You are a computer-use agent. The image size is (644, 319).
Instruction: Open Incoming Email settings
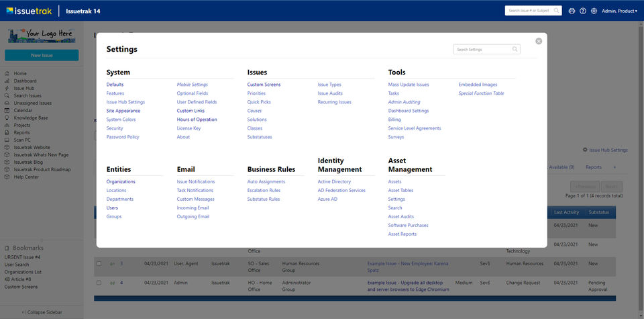tap(193, 208)
